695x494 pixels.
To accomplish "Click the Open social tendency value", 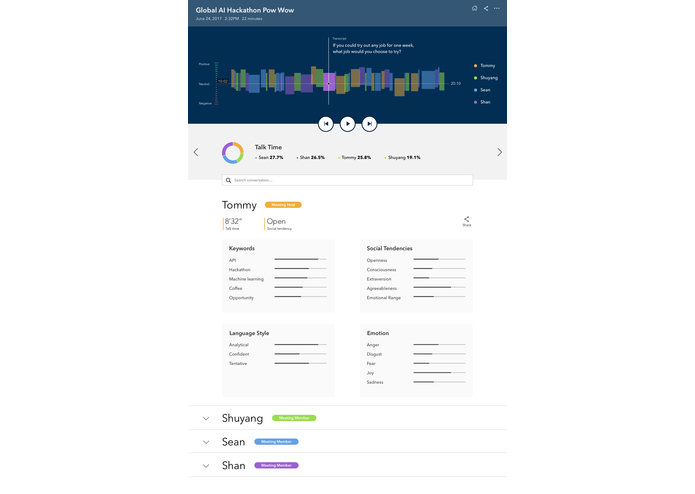I will (x=276, y=221).
